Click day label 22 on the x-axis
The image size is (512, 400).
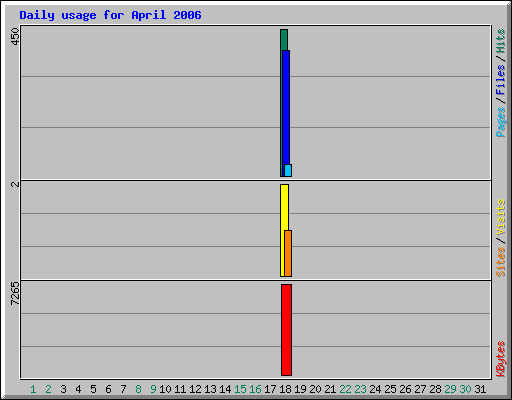point(345,389)
